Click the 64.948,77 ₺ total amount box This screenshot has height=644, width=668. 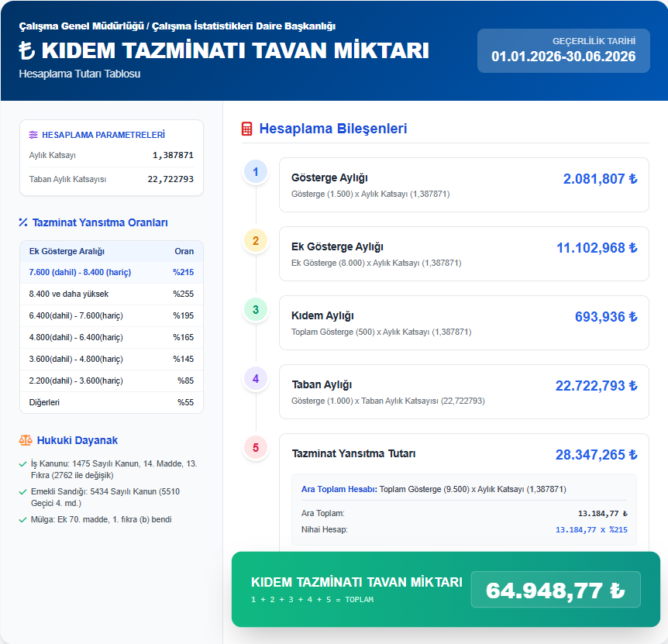(x=556, y=590)
